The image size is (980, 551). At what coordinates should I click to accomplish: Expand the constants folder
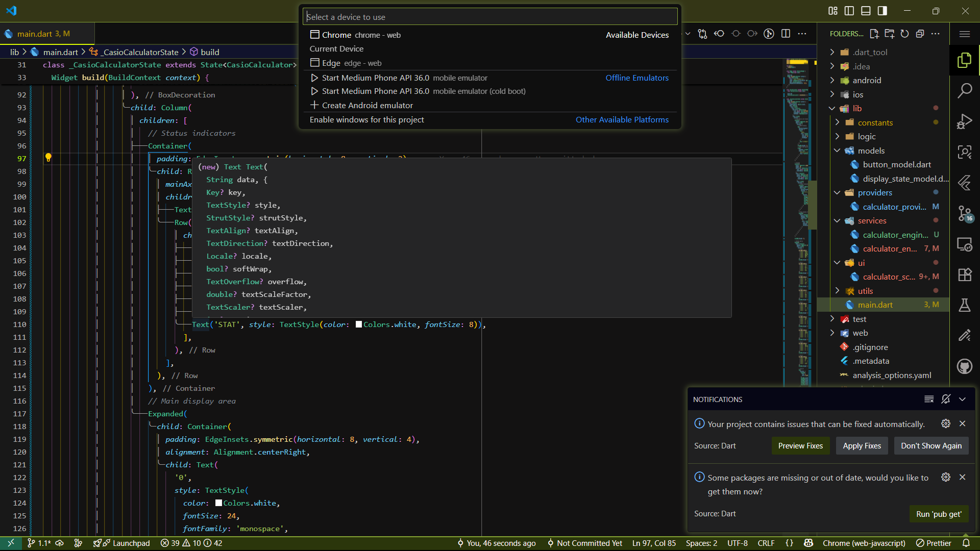tap(875, 122)
